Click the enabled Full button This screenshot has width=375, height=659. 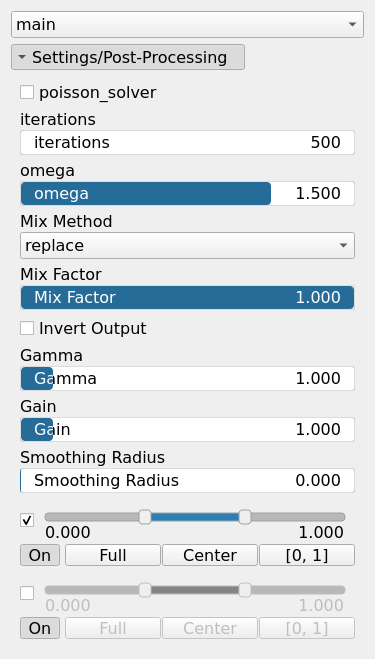(113, 555)
